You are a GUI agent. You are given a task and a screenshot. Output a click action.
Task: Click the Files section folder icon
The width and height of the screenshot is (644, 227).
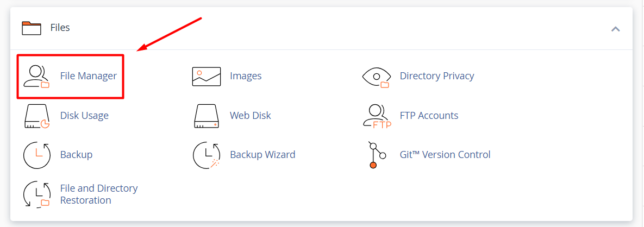coord(32,28)
